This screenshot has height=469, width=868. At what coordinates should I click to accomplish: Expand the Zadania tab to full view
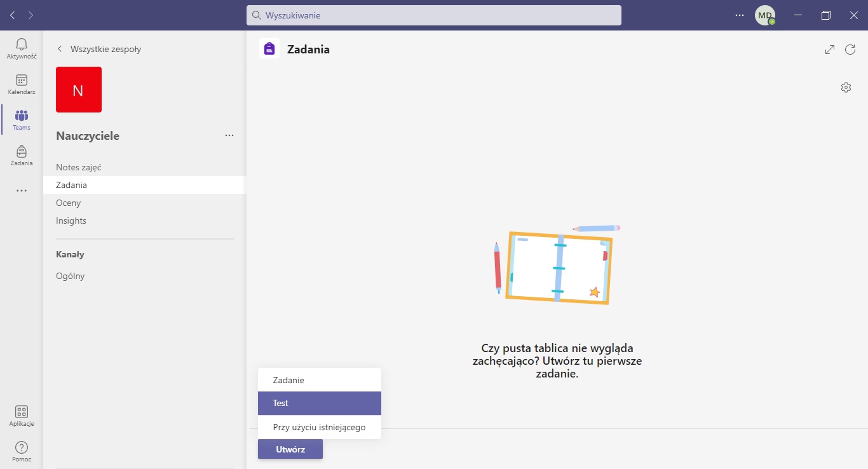pos(830,50)
